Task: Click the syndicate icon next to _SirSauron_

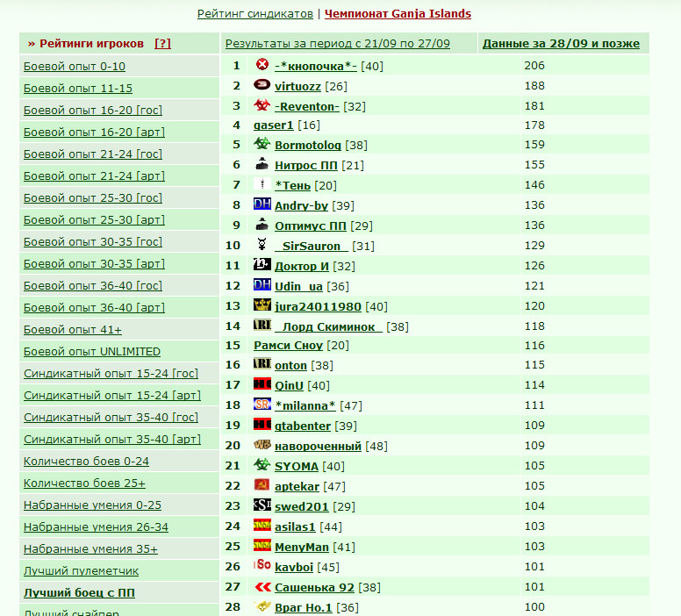Action: pos(262,244)
